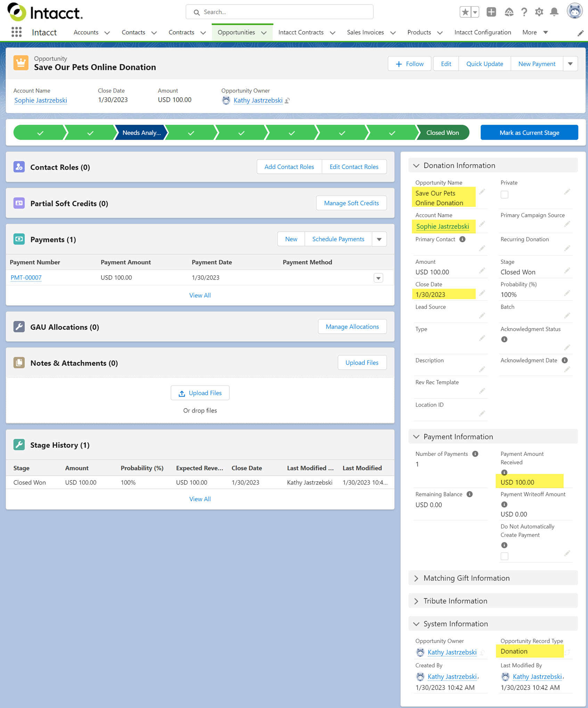Open the user avatar profile menu
Viewport: 588px width, 708px height.
574,11
